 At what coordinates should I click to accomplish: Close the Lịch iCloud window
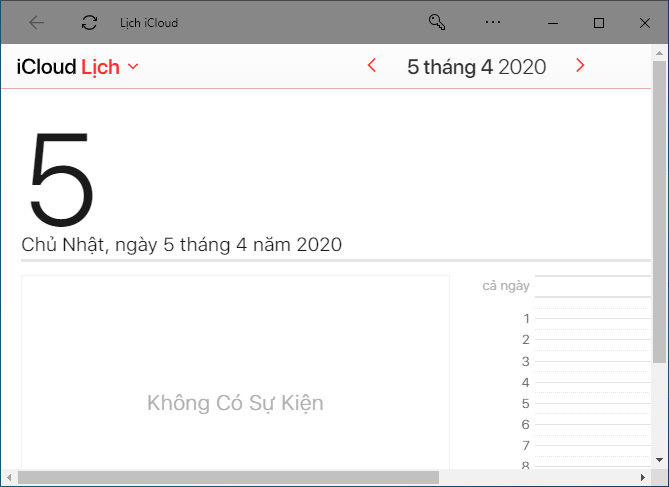point(645,23)
